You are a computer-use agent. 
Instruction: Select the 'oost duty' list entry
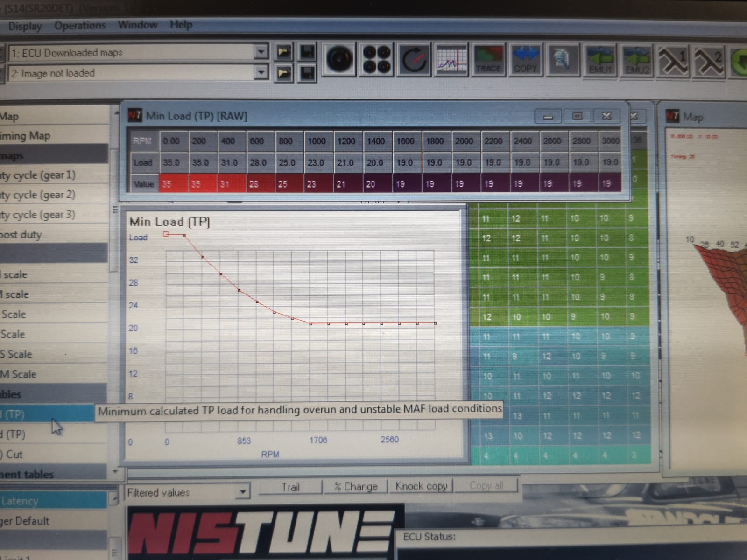(x=54, y=235)
